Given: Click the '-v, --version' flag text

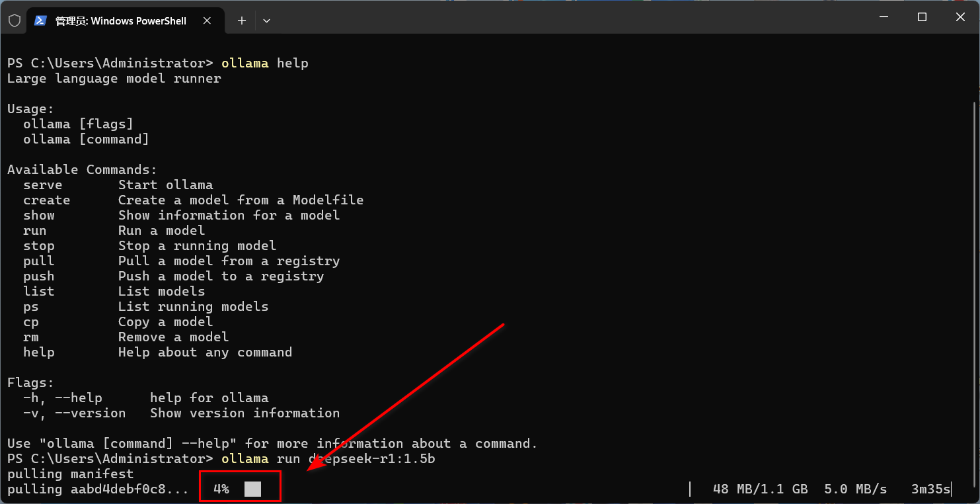Looking at the screenshot, I should pyautogui.click(x=75, y=413).
